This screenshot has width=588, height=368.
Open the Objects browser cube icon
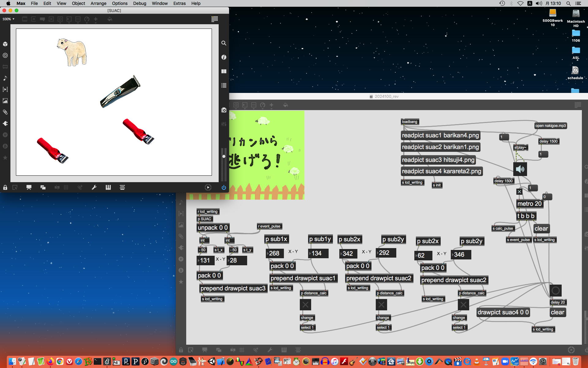[x=5, y=44]
